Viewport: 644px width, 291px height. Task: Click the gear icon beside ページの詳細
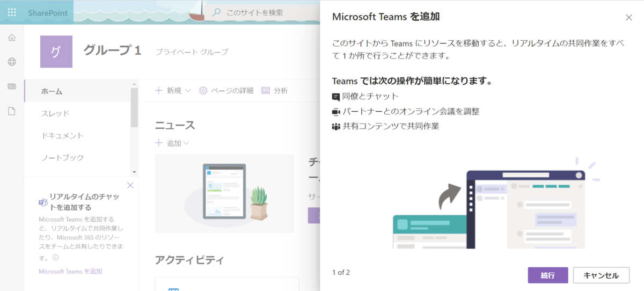203,90
